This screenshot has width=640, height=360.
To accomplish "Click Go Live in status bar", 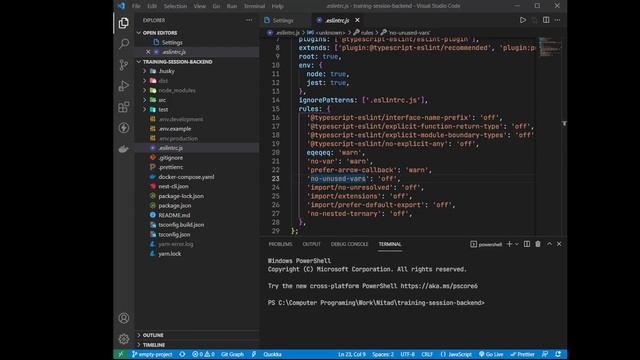I will click(x=491, y=354).
